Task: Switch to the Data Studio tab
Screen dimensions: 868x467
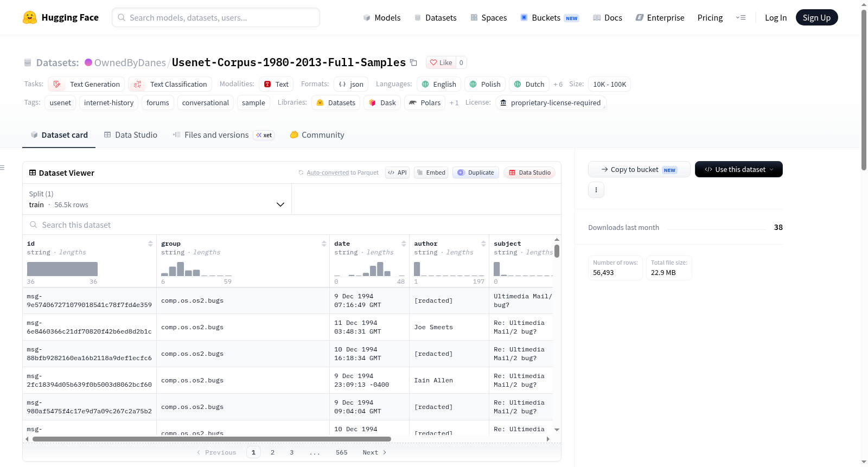Action: pos(130,135)
